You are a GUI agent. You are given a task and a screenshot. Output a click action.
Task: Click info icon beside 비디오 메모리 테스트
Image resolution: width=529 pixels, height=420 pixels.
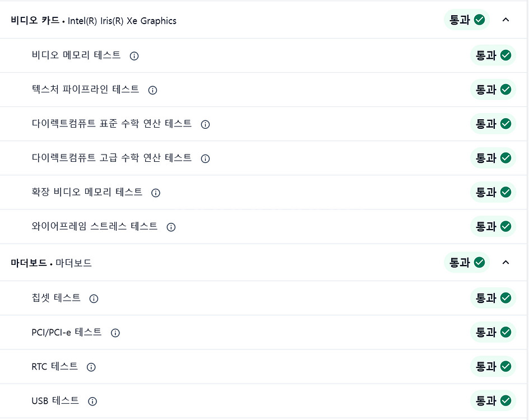(134, 56)
